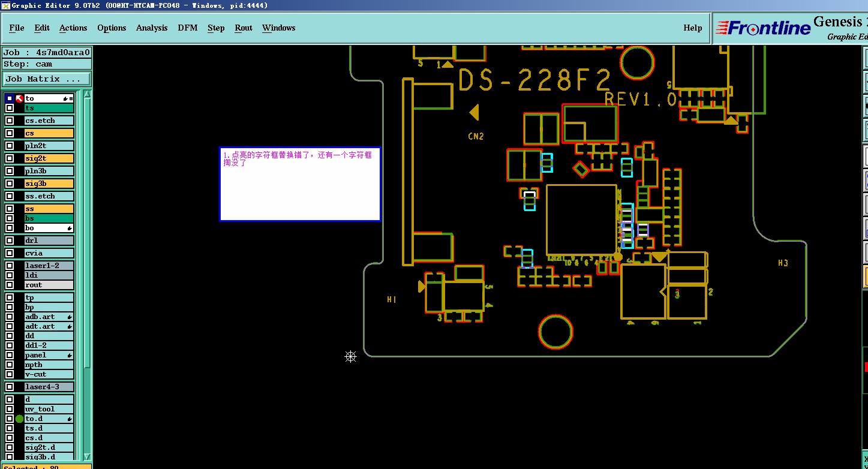Viewport: 868px width, 469px height.
Task: Open the Actions menu
Action: coord(73,28)
